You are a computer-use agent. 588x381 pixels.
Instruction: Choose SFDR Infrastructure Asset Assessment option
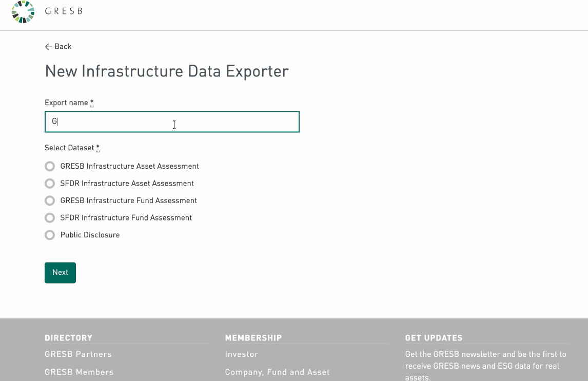[x=50, y=184]
